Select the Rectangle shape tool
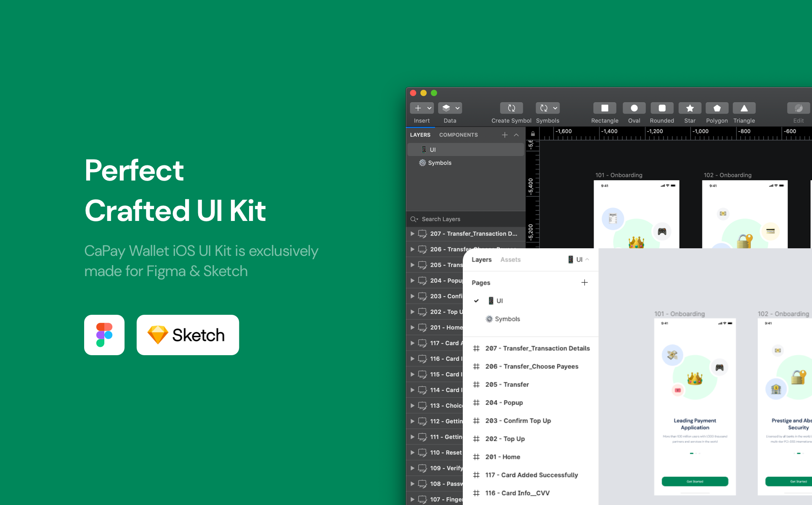This screenshot has height=505, width=812. click(x=605, y=108)
